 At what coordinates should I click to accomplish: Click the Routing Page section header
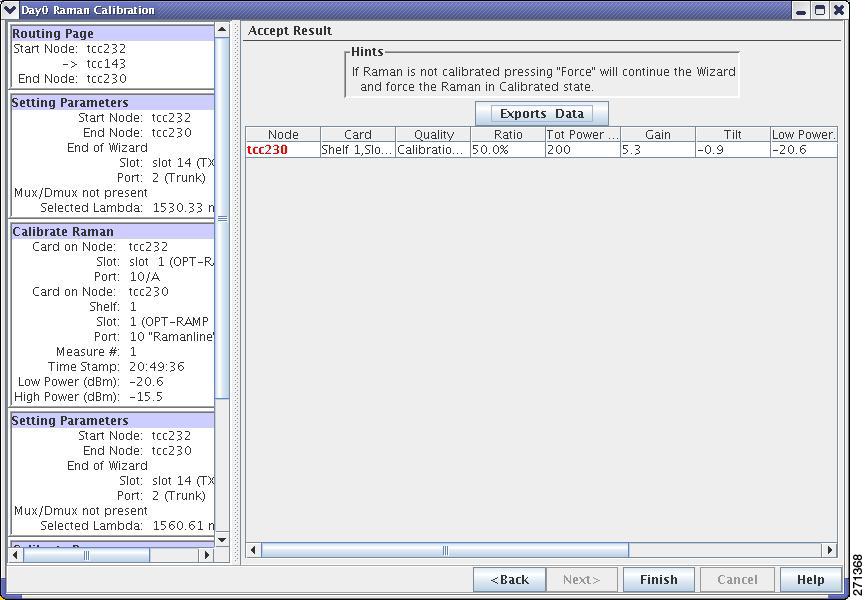(113, 34)
